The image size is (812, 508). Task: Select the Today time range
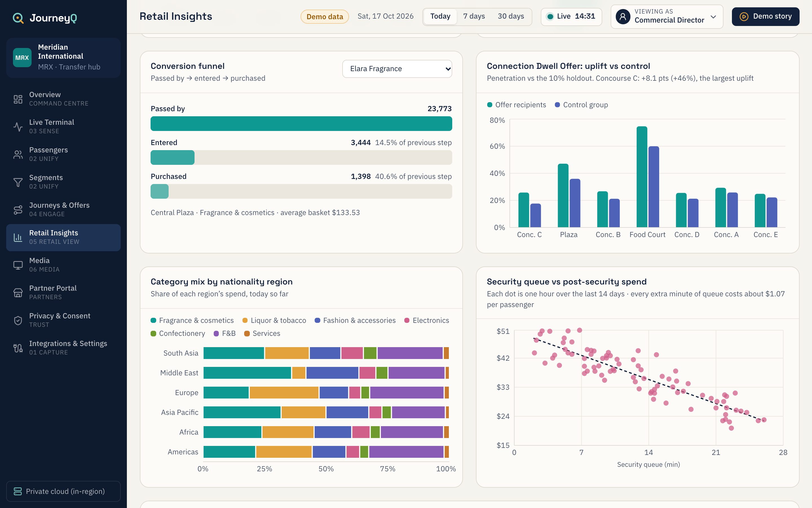pyautogui.click(x=440, y=16)
